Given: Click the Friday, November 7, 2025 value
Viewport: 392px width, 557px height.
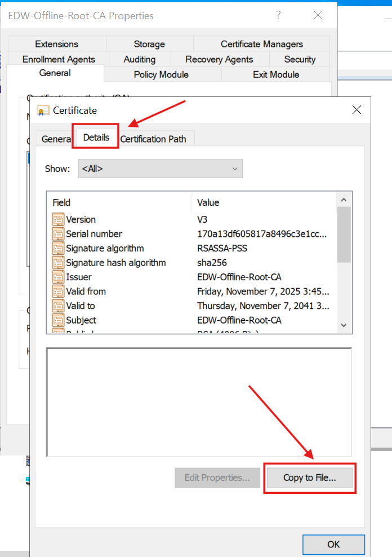Looking at the screenshot, I should (263, 291).
